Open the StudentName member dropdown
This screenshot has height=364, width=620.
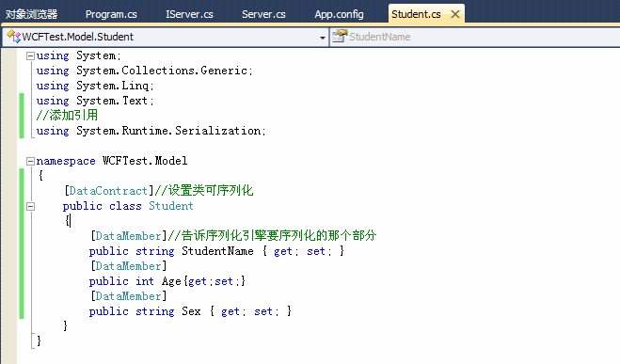coord(475,37)
